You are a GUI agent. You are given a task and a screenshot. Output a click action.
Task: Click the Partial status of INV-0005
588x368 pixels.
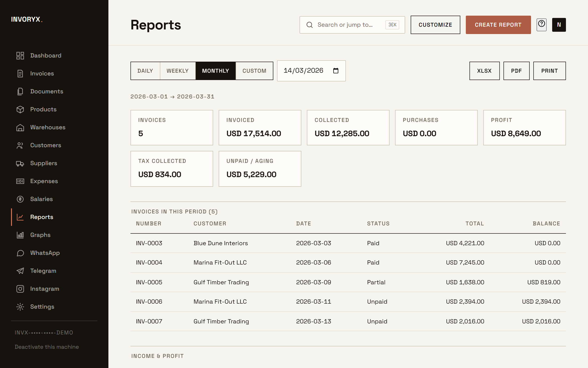tap(376, 282)
